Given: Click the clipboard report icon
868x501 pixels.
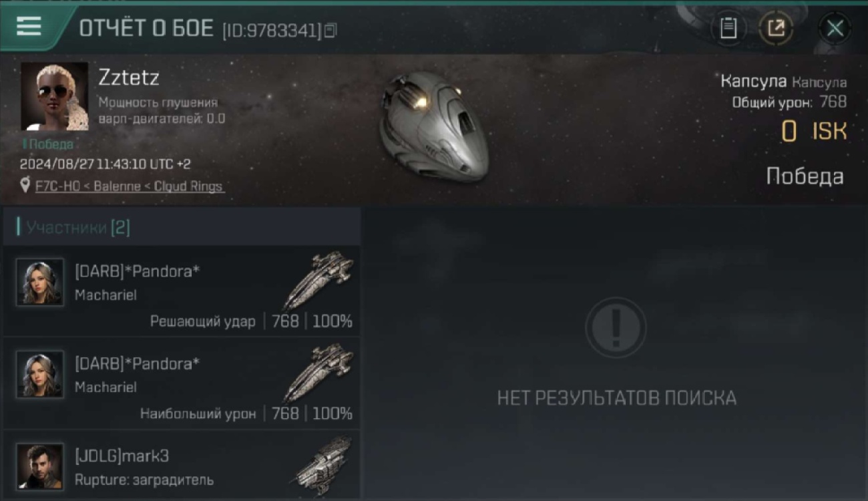Looking at the screenshot, I should (728, 28).
